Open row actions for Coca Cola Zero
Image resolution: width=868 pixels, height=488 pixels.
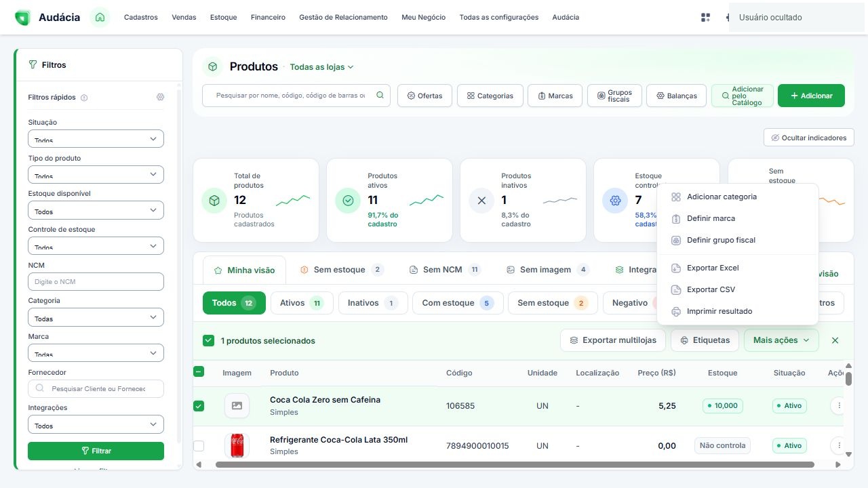tap(840, 405)
